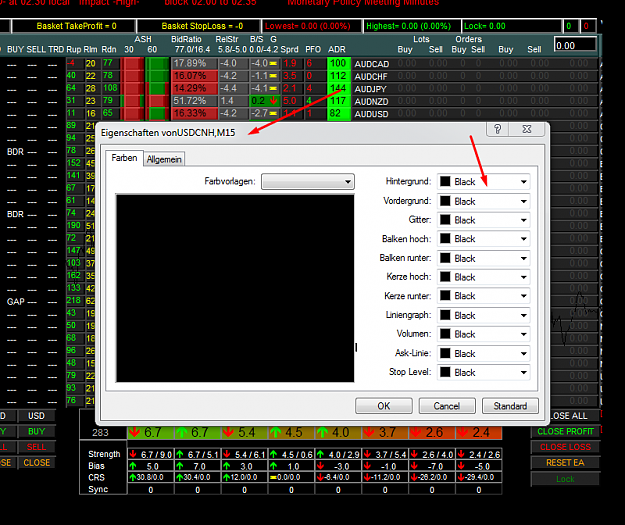Select the Farben tab
The image size is (625, 525).
coord(124,158)
